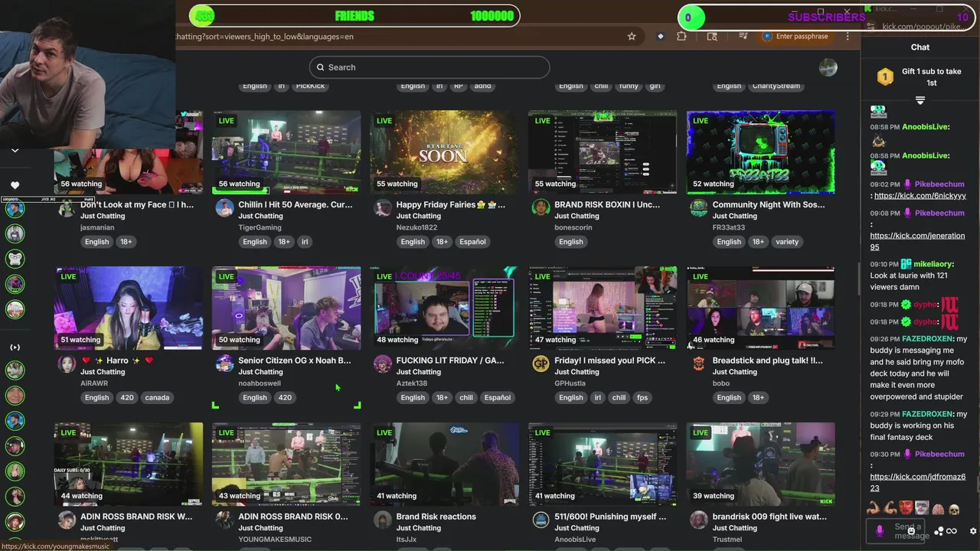980x551 pixels.
Task: Open the channel name ItsJJx
Action: point(408,540)
